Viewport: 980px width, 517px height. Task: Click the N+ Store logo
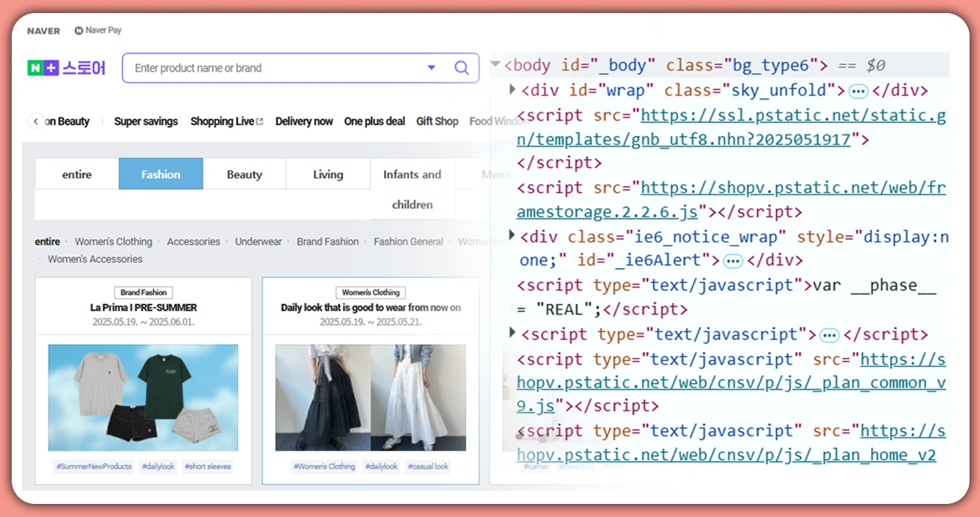(x=66, y=68)
